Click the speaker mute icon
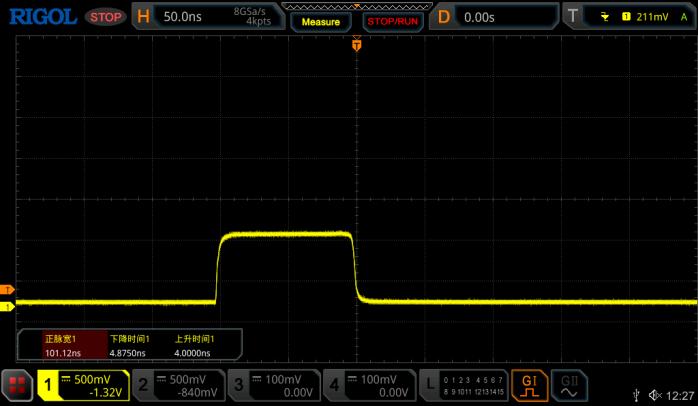The image size is (698, 406). coord(656,395)
